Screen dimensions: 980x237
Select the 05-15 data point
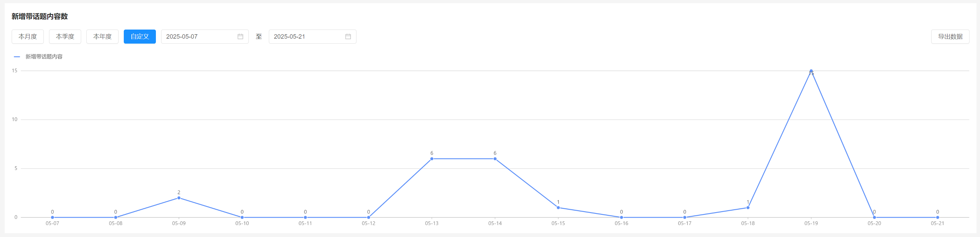(x=558, y=208)
